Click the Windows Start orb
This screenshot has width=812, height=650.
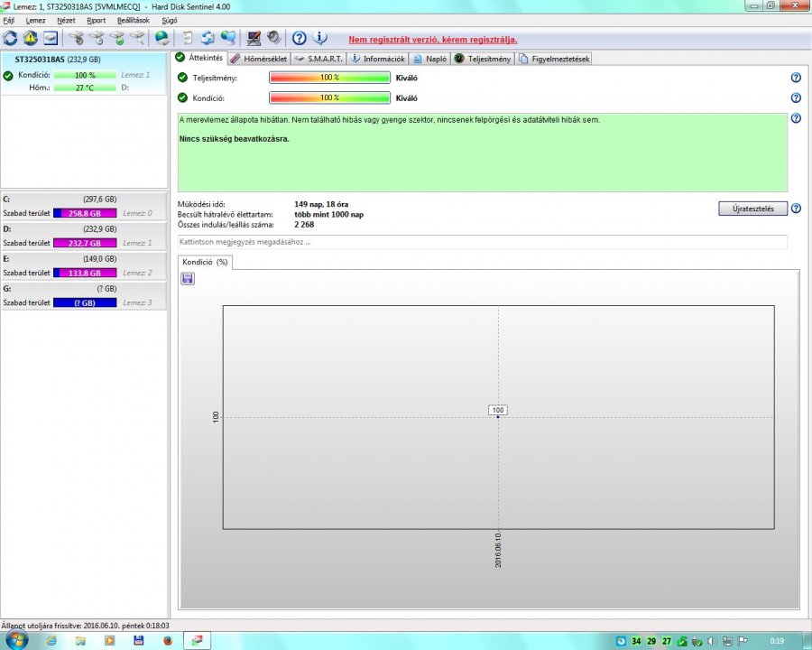tap(15, 640)
